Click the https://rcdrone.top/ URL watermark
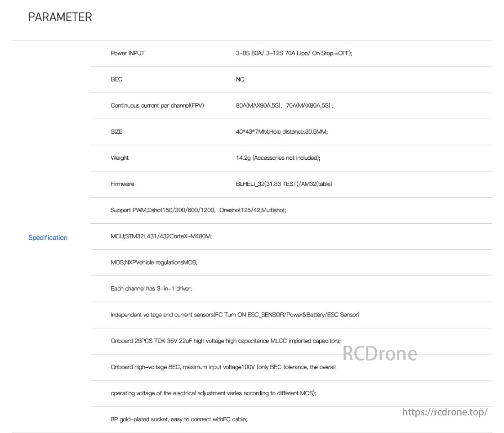The image size is (504, 433). point(445,412)
